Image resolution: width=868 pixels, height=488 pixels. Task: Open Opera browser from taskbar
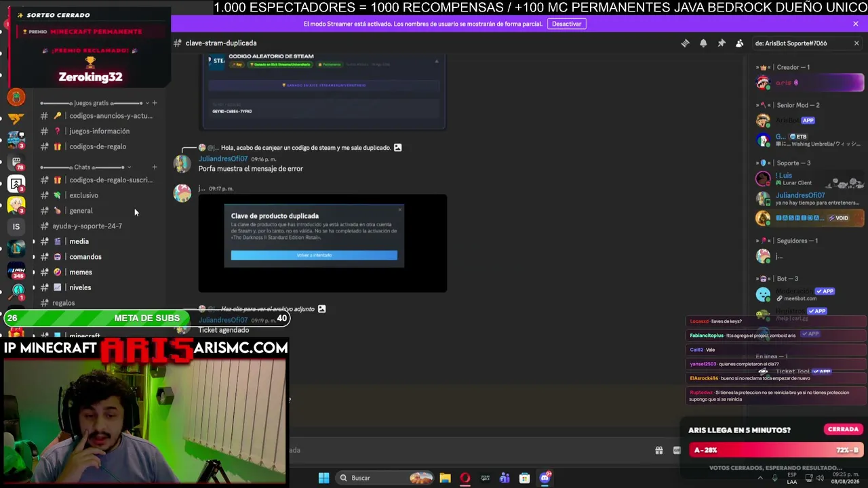(465, 478)
